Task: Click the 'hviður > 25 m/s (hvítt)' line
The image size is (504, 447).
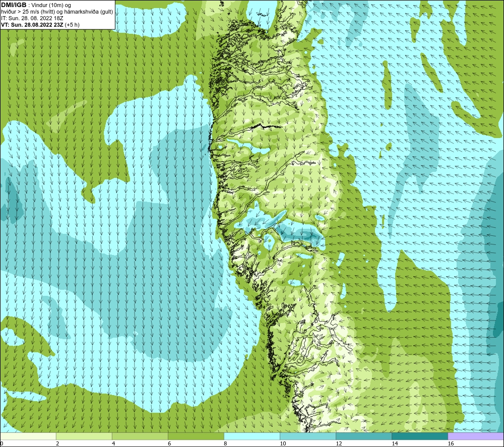Action: (x=57, y=12)
